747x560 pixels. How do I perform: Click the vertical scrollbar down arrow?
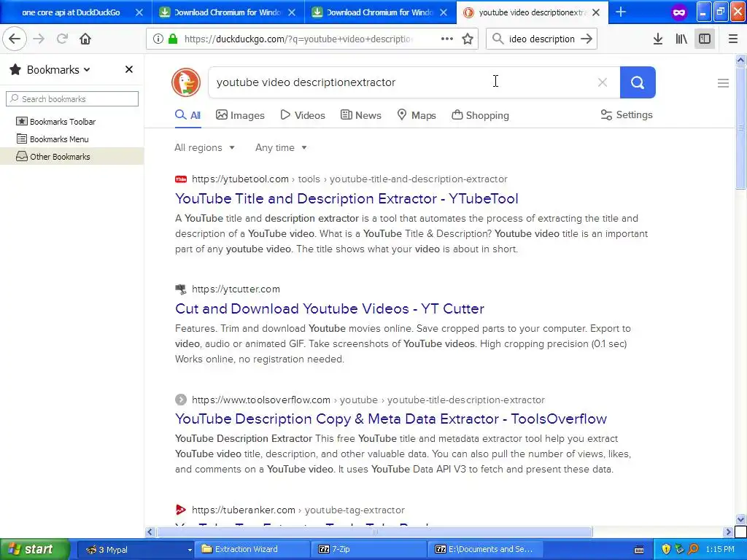(x=740, y=519)
